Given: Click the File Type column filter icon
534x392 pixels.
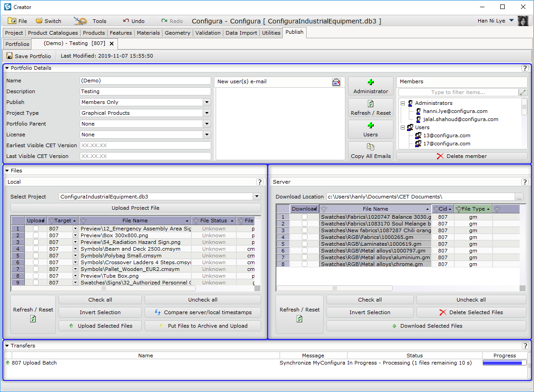Looking at the screenshot, I should 459,209.
